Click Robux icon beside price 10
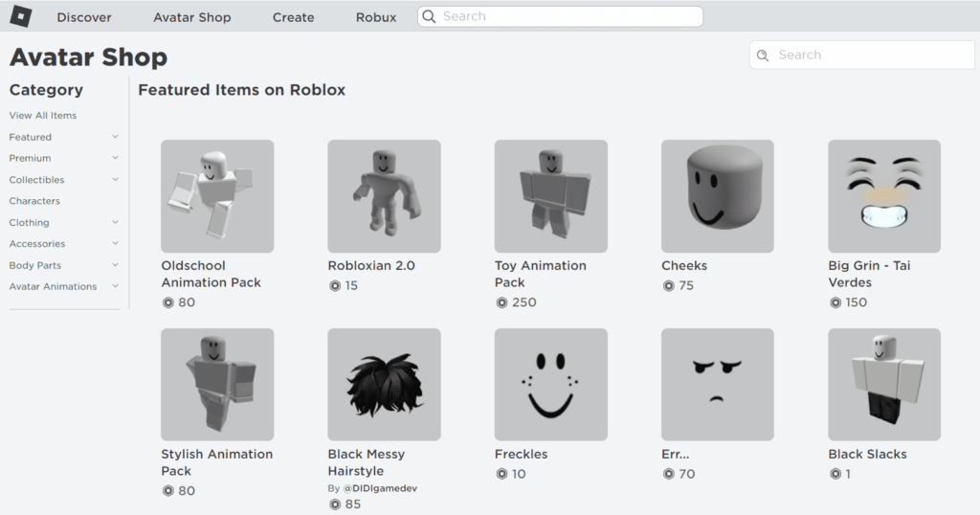 tap(501, 475)
